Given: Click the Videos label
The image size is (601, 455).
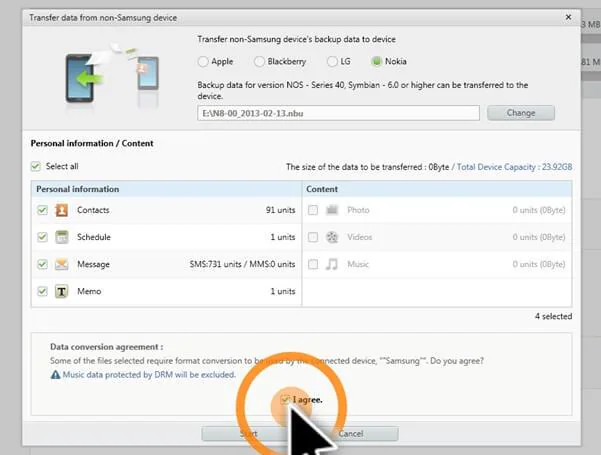Looking at the screenshot, I should coord(360,237).
